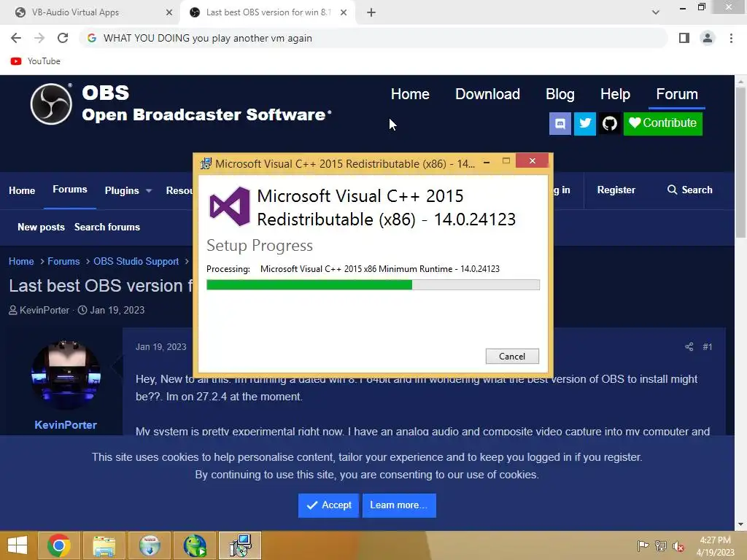747x560 pixels.
Task: Click the Home breadcrumb link
Action: click(21, 262)
